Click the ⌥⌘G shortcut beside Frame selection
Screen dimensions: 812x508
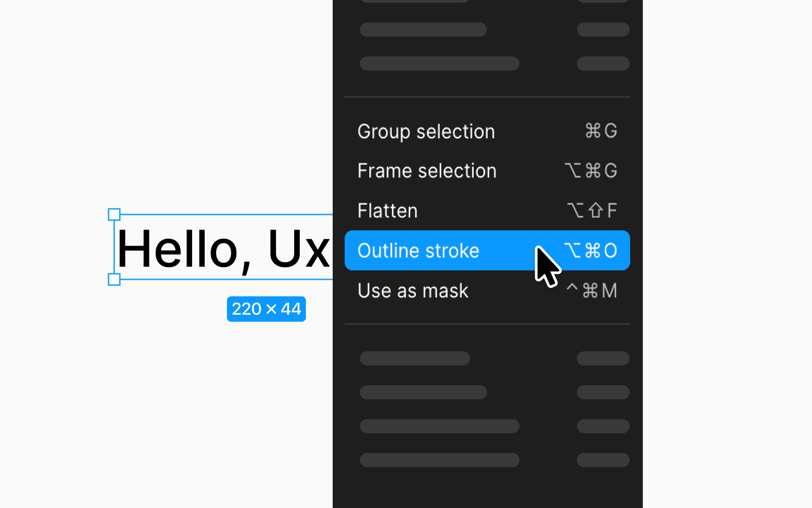click(591, 170)
